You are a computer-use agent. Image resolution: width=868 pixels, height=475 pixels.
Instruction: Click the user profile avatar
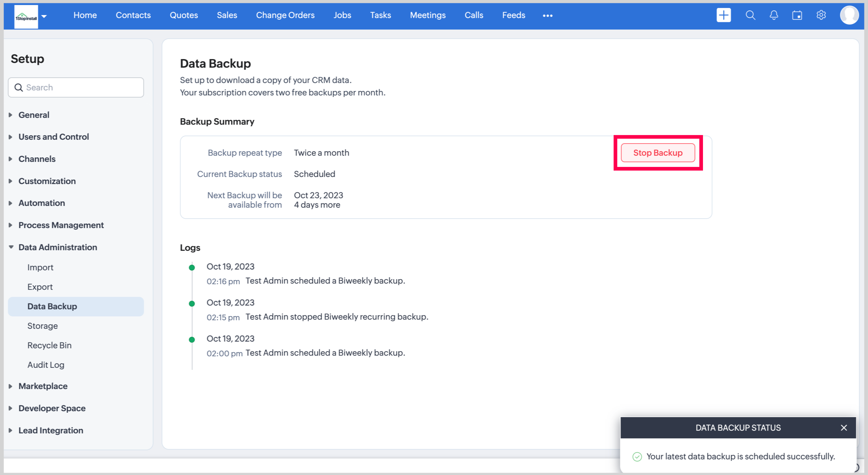(849, 15)
